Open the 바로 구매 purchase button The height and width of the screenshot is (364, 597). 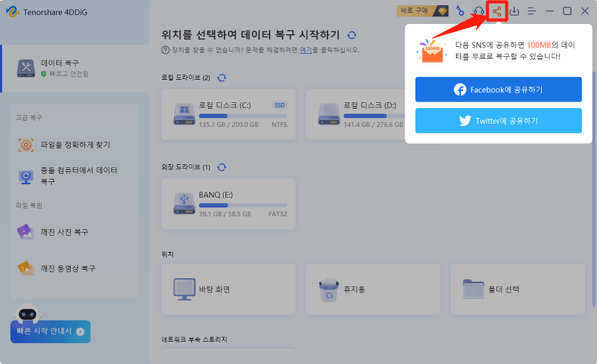pos(422,10)
